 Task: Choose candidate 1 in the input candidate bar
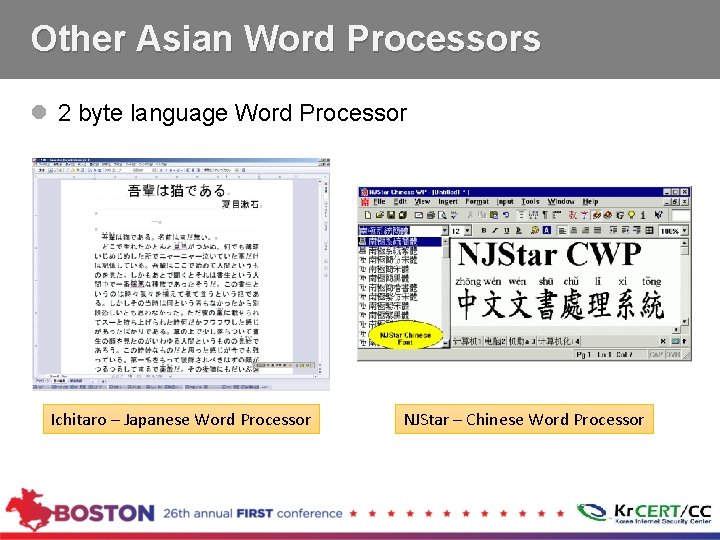(467, 341)
